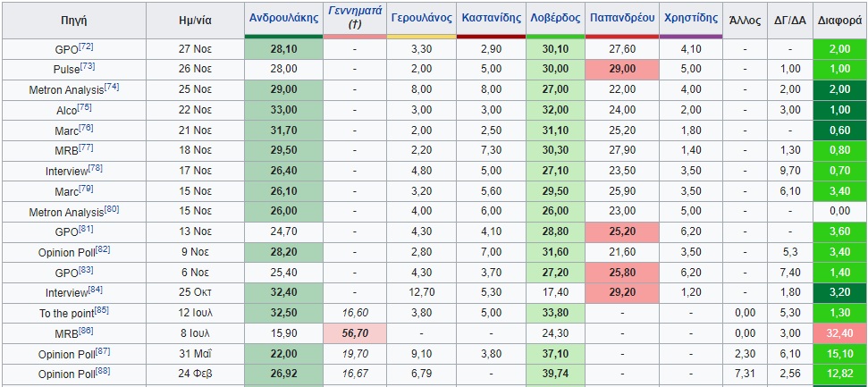Image resolution: width=868 pixels, height=387 pixels.
Task: Select the Διαφορά column header
Action: click(x=839, y=18)
